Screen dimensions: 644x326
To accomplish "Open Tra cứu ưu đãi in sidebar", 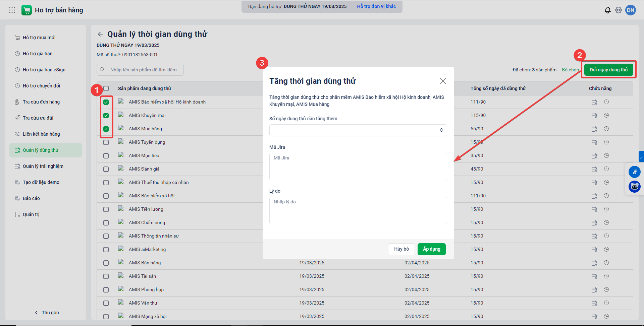I will tap(46, 118).
